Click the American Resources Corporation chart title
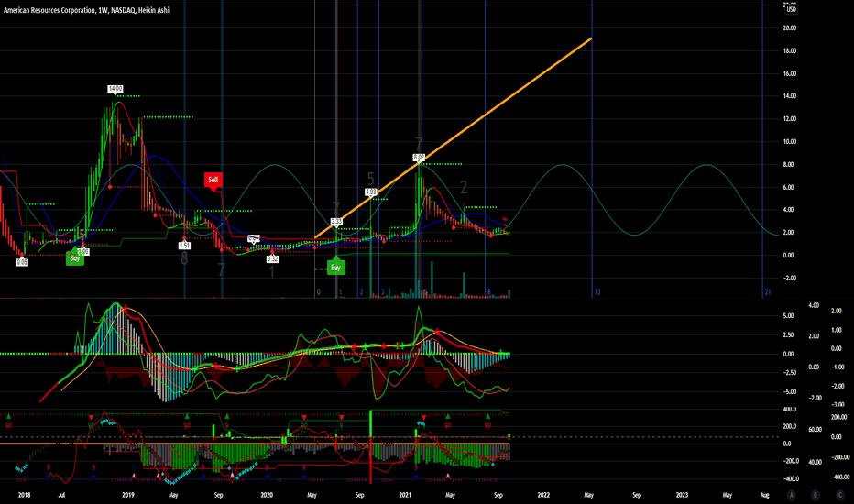This screenshot has height=504, width=854. (x=86, y=10)
